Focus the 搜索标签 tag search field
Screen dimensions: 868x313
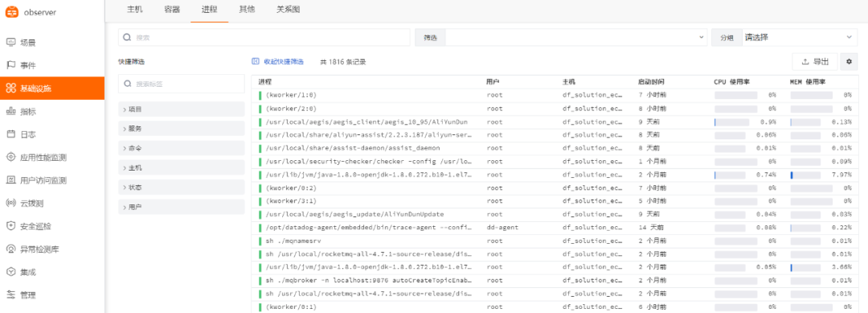[x=182, y=84]
